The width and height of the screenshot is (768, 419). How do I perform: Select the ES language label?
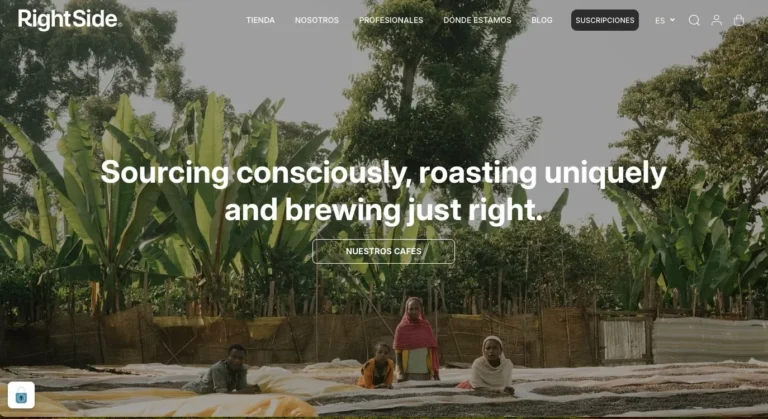(660, 21)
